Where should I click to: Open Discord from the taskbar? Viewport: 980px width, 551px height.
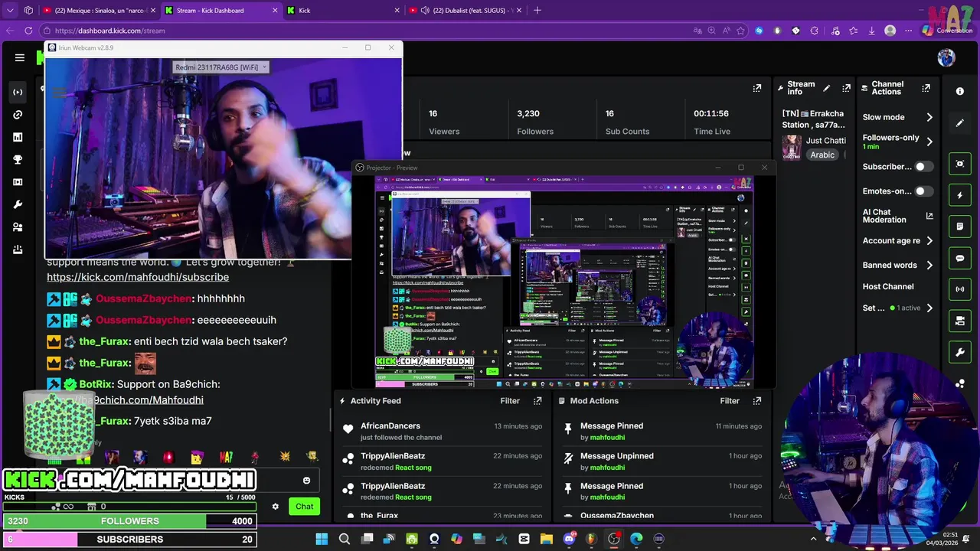569,539
